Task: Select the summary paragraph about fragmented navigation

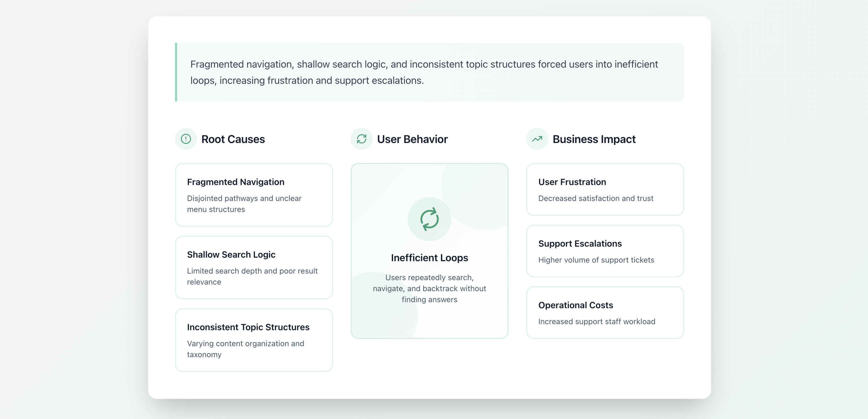Action: coord(424,72)
